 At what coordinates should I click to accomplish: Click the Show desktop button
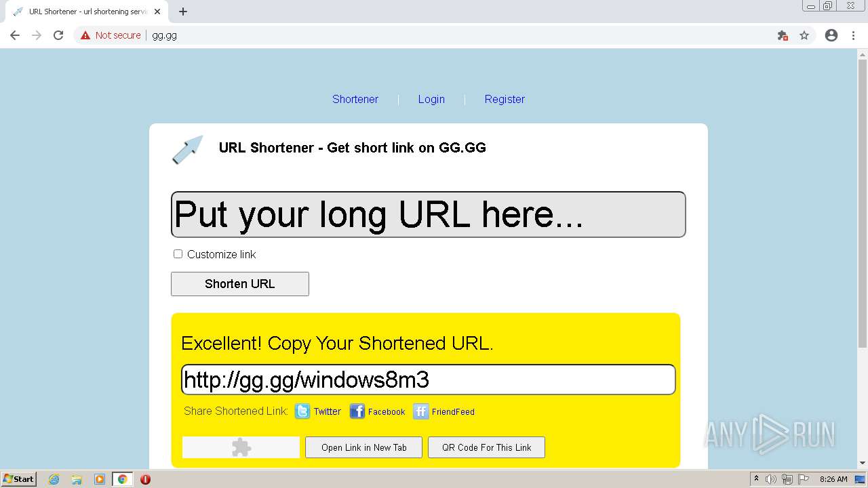[860, 479]
